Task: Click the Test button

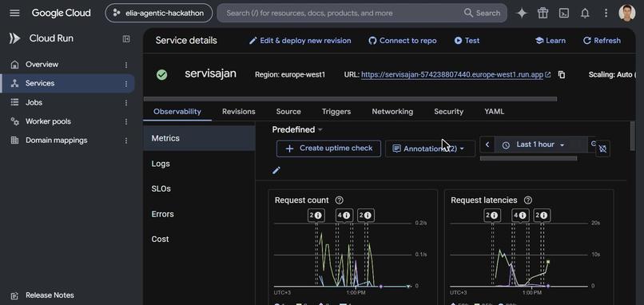Action: pyautogui.click(x=467, y=41)
